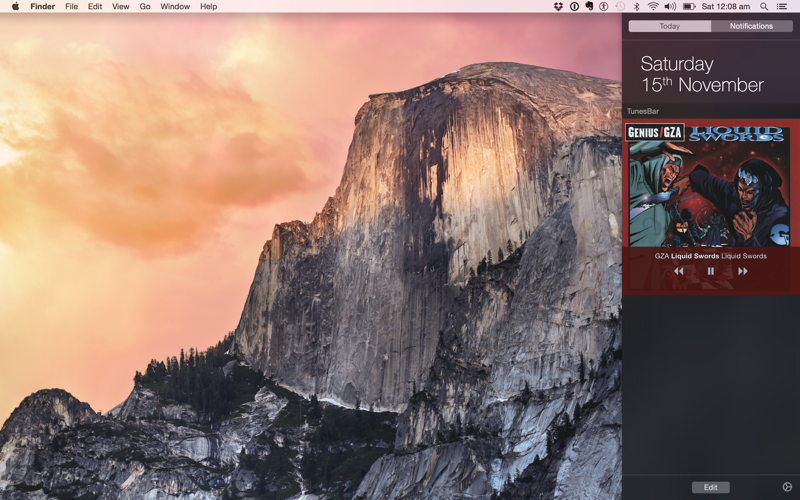Image resolution: width=800 pixels, height=500 pixels.
Task: Click the GZA Liquid Swords track title
Action: [711, 256]
